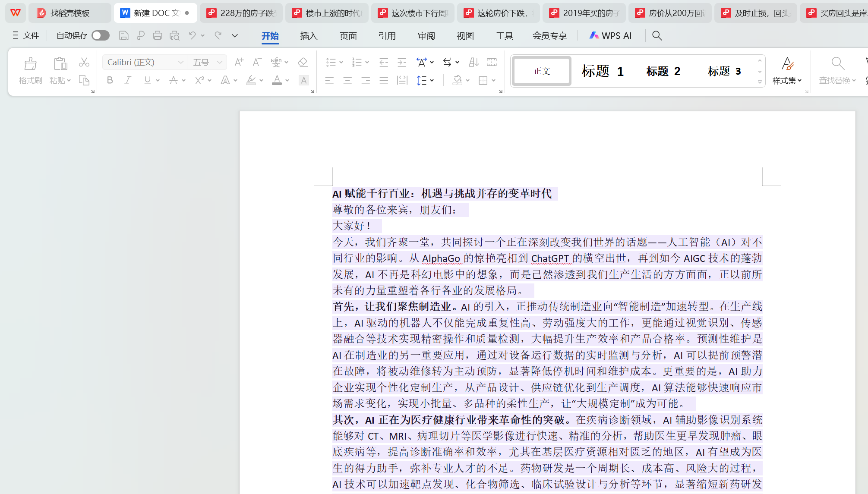Center align the paragraph text

click(x=347, y=80)
